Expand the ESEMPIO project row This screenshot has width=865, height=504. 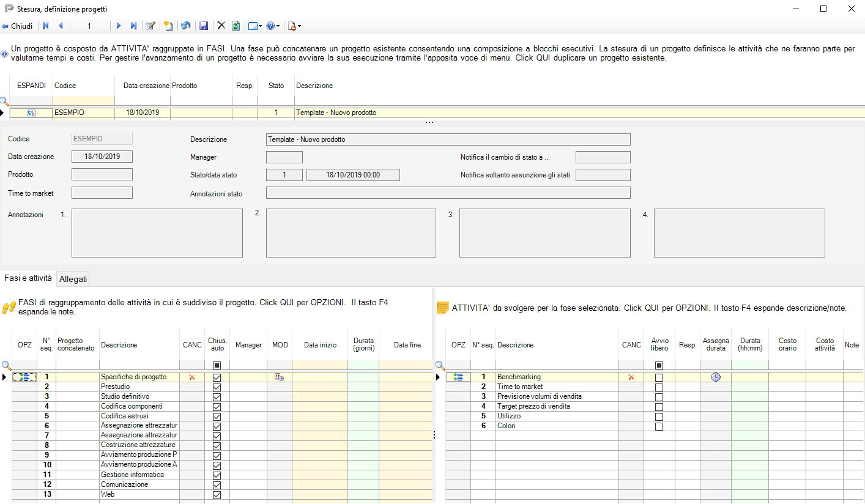click(x=31, y=113)
